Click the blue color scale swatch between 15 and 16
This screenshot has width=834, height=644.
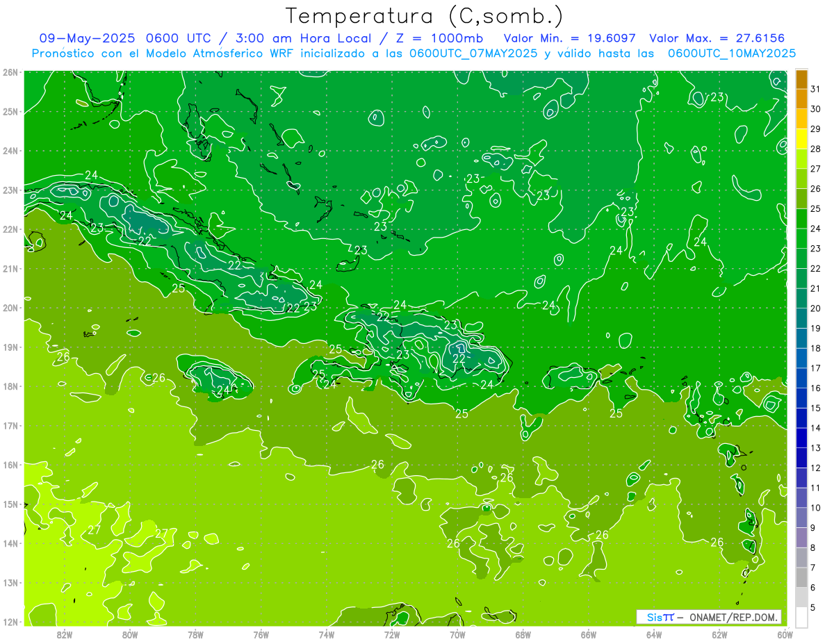click(x=801, y=397)
